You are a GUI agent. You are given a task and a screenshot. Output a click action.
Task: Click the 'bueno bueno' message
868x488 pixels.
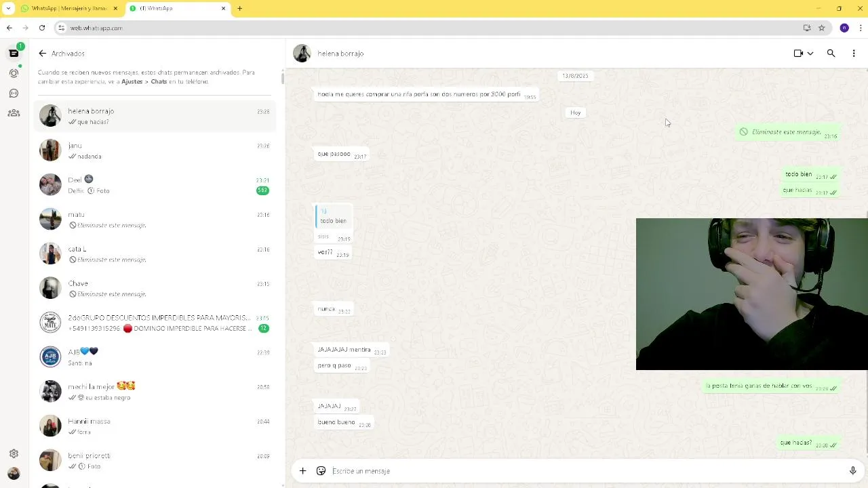click(x=343, y=423)
